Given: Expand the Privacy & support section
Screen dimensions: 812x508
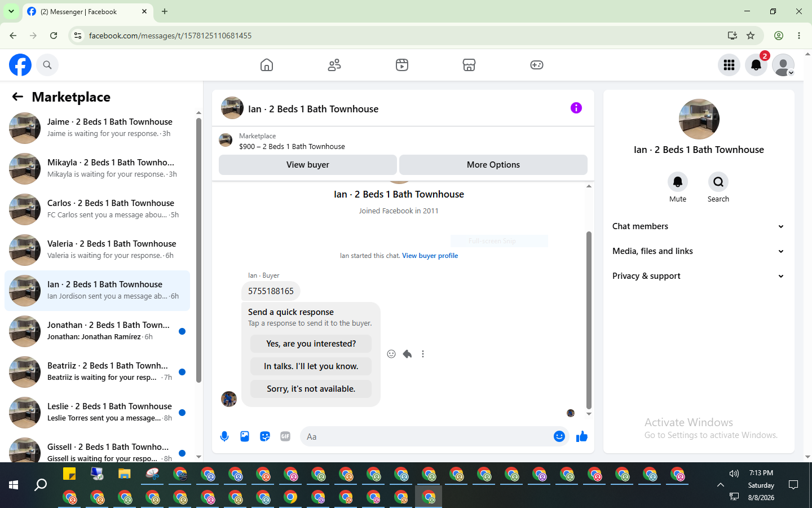Looking at the screenshot, I should tap(699, 276).
